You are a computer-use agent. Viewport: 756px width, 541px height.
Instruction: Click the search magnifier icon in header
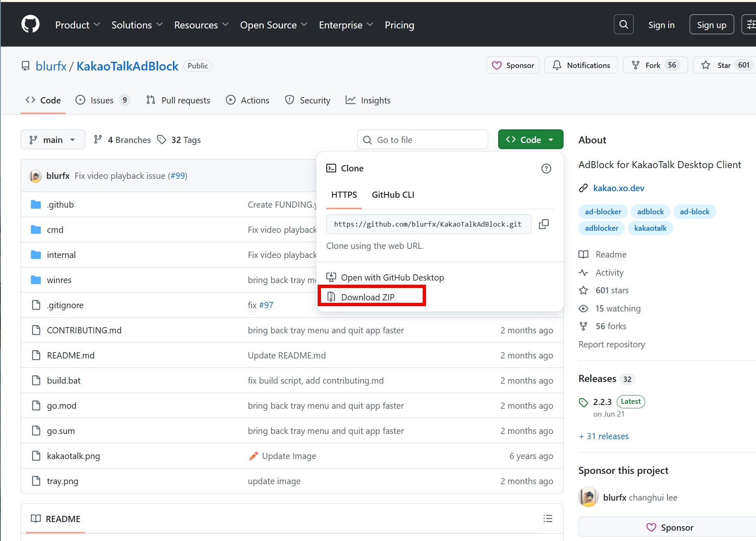[x=623, y=25]
